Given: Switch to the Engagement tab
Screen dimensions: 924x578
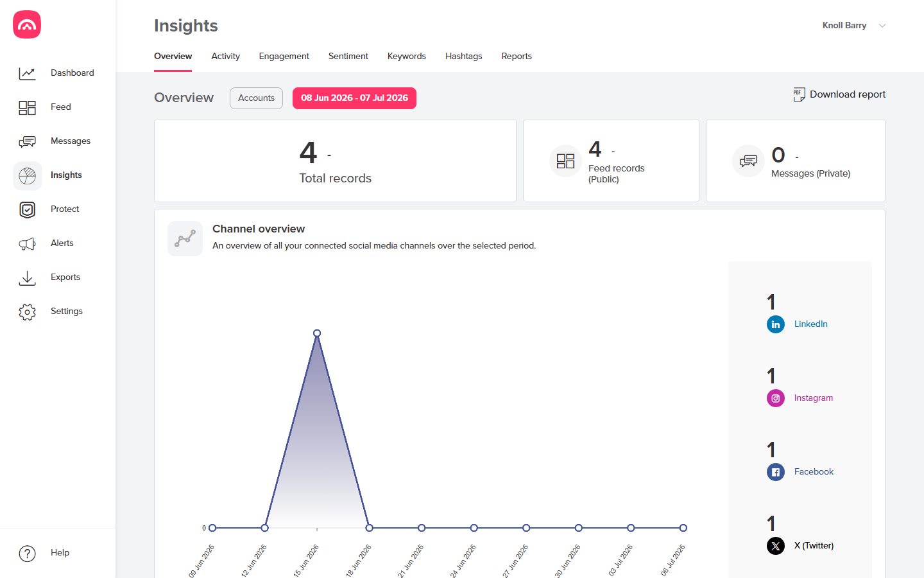Looking at the screenshot, I should click(284, 57).
